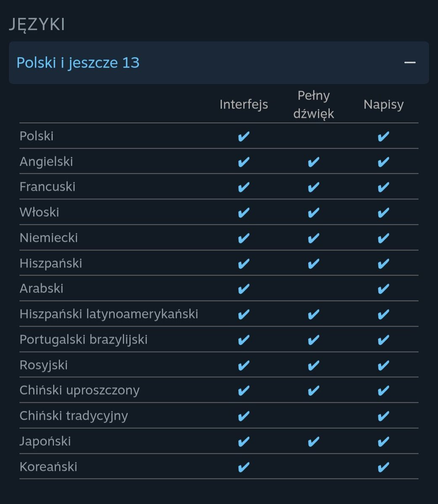438x504 pixels.
Task: Click Hiszpański subtitles checkmark
Action: coord(383,263)
